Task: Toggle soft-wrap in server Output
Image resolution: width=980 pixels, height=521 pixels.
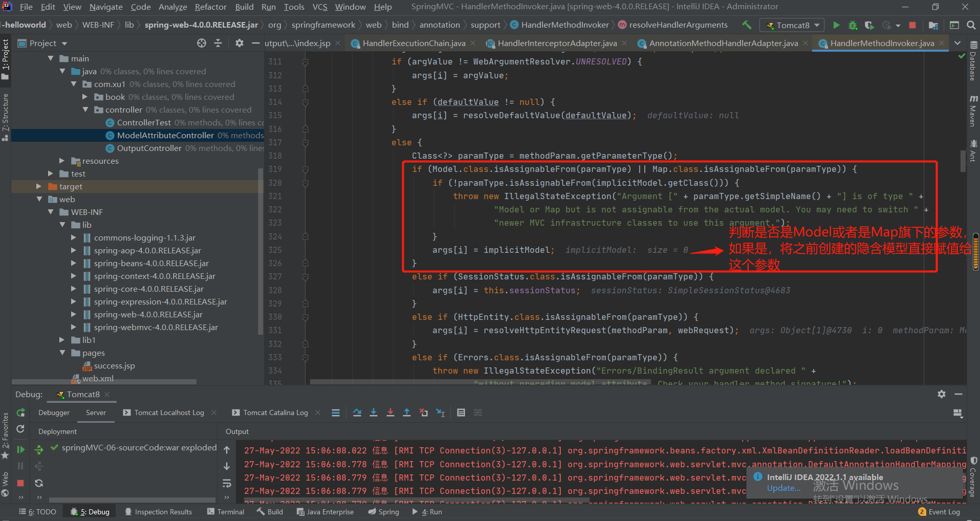Action: coord(227,483)
